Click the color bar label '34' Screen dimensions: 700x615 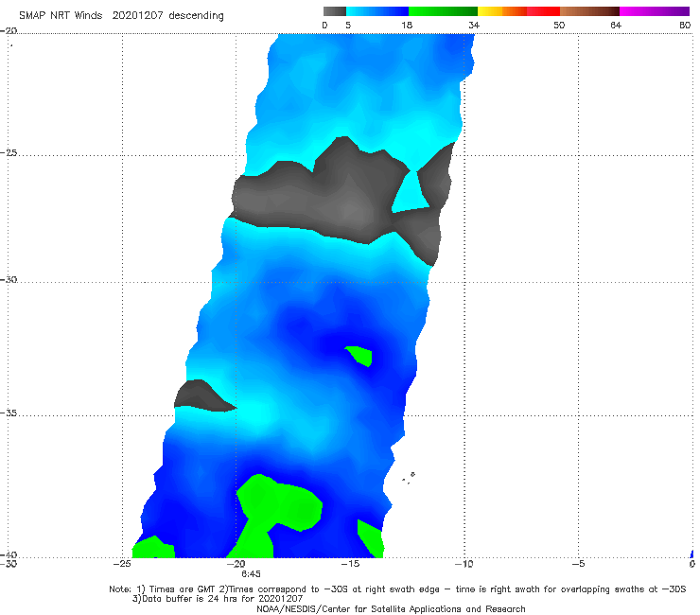click(x=474, y=26)
